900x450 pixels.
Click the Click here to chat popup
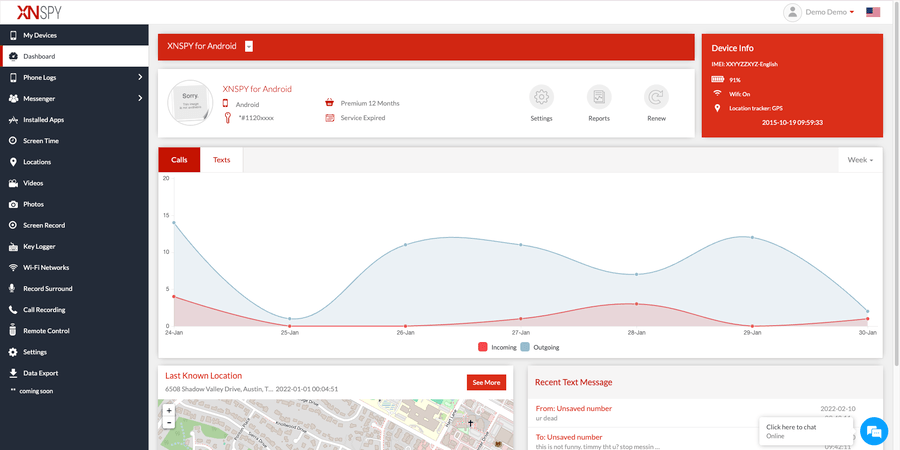[806, 431]
